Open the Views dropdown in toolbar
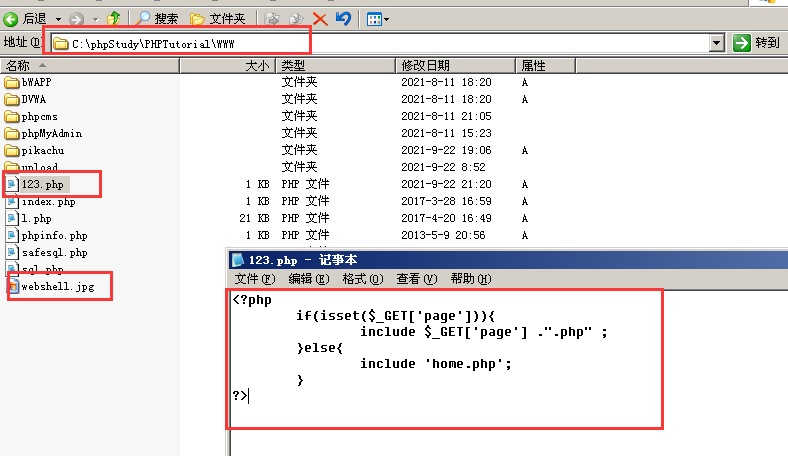Screen dimensions: 788x456 (x=379, y=18)
